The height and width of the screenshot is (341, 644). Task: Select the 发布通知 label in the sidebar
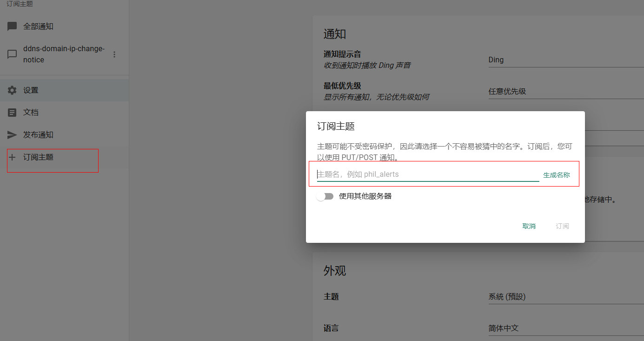(39, 135)
